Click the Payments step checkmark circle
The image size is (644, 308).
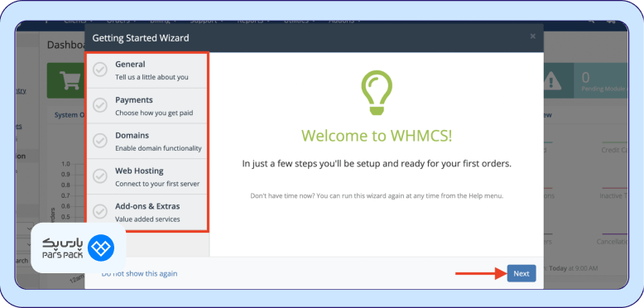click(x=100, y=105)
